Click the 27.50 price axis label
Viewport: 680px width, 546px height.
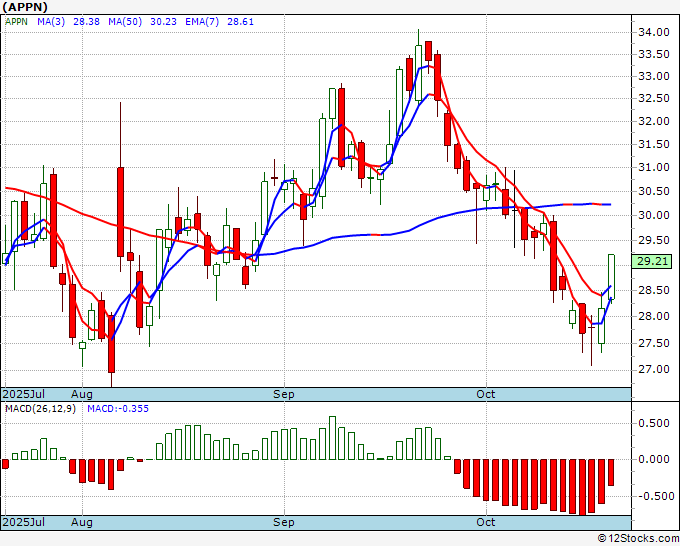coord(654,343)
